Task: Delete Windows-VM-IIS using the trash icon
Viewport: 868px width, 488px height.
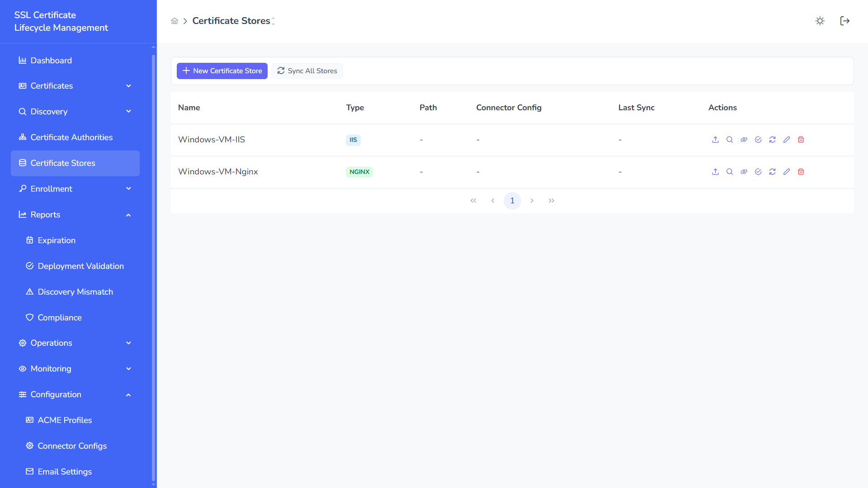Action: tap(801, 140)
